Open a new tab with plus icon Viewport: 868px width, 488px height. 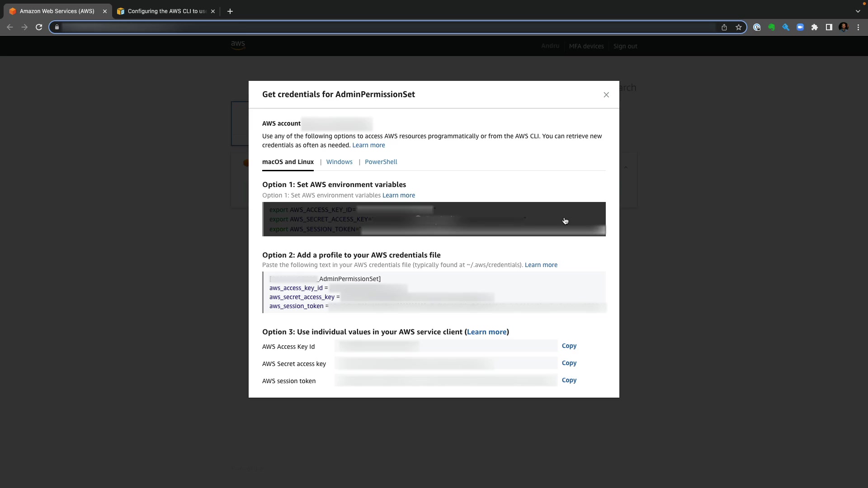tap(230, 11)
